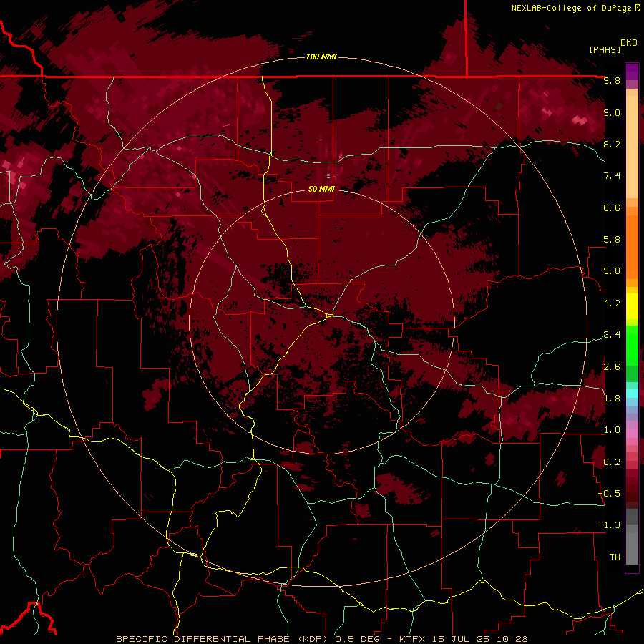Select the 2.6 value on the color scale
Screen dimensions: 644x644
pos(612,366)
